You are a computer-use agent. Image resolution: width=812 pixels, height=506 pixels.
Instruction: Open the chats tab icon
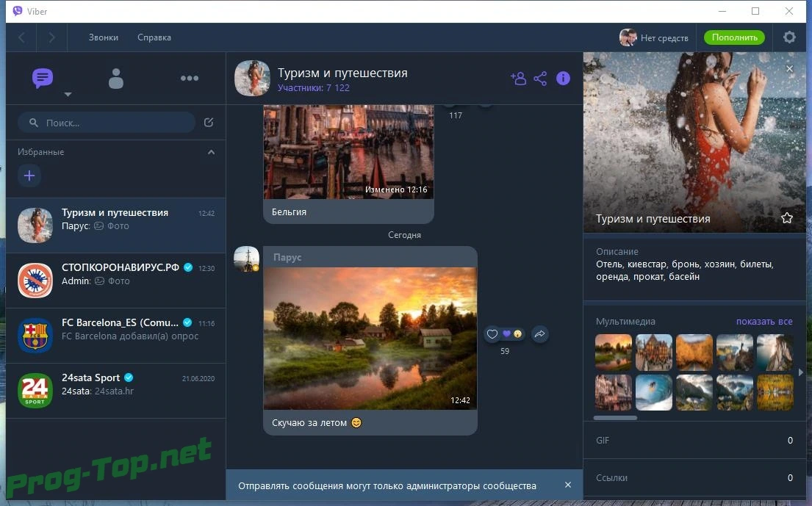43,78
